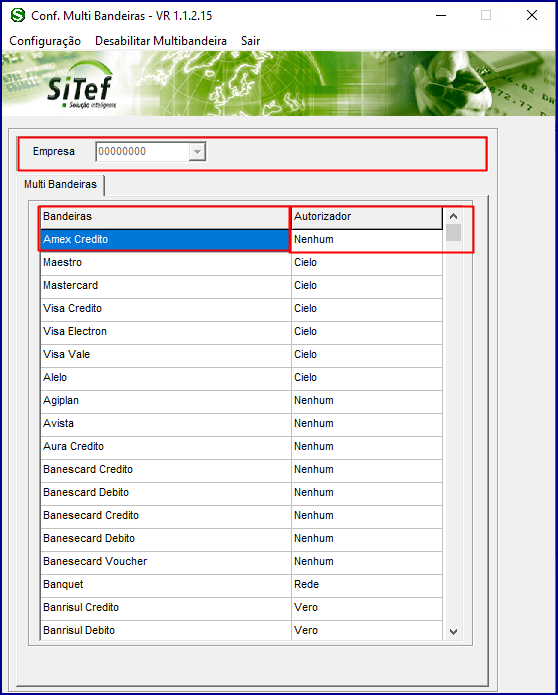Click Nenhum authorizer for Amex Credito
The height and width of the screenshot is (695, 558).
coord(367,240)
